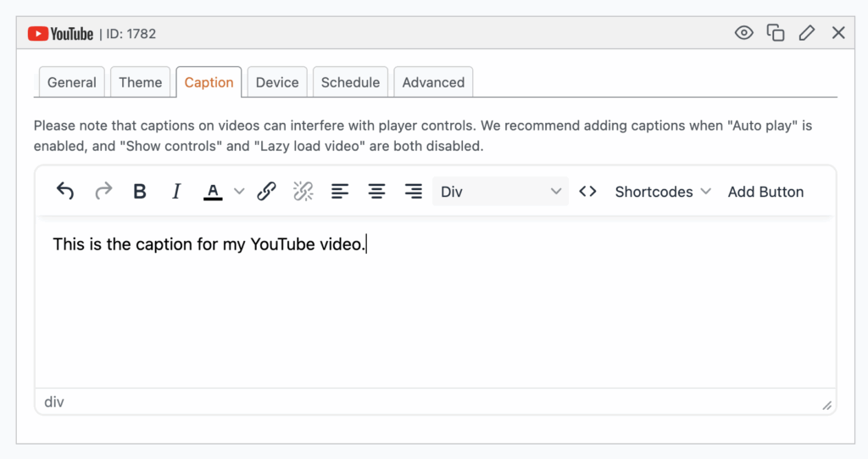
Task: Align text left
Action: tap(340, 191)
